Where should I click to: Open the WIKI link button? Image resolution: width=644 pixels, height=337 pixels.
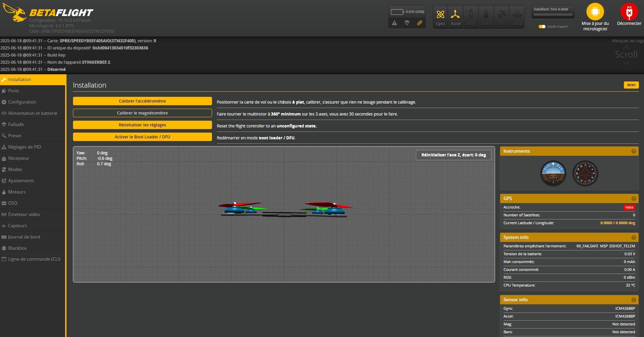pyautogui.click(x=631, y=85)
